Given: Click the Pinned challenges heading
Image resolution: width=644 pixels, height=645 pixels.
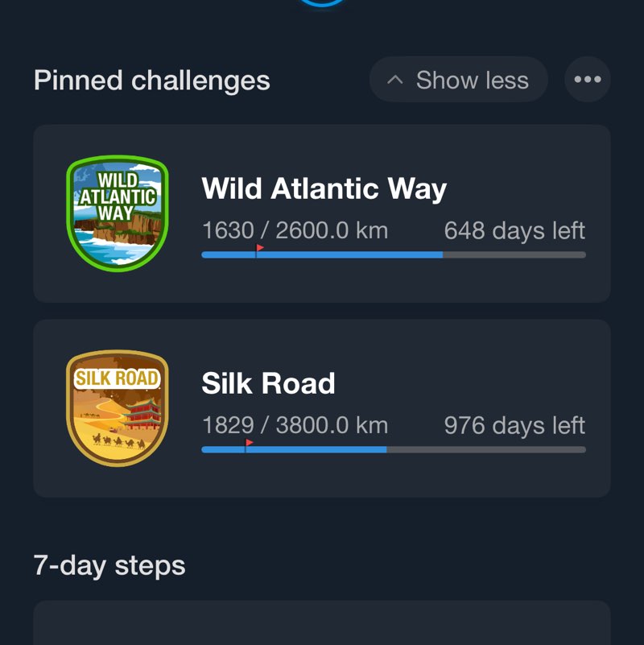Looking at the screenshot, I should [151, 81].
